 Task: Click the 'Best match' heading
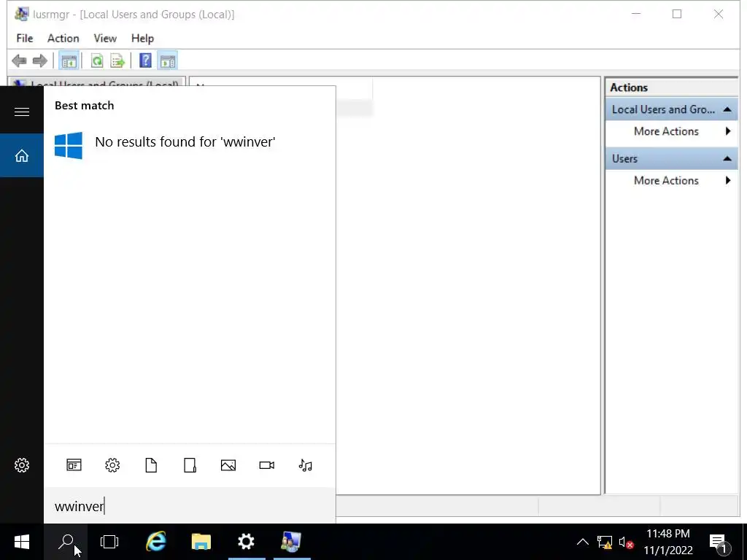[x=85, y=106]
